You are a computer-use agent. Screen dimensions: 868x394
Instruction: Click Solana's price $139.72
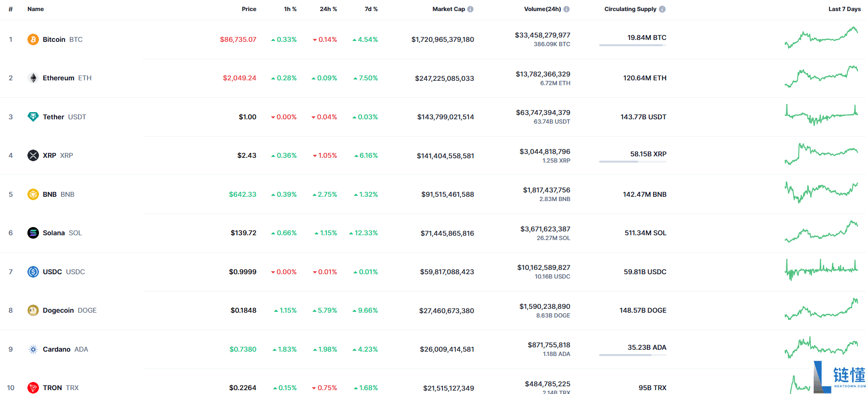tap(244, 233)
